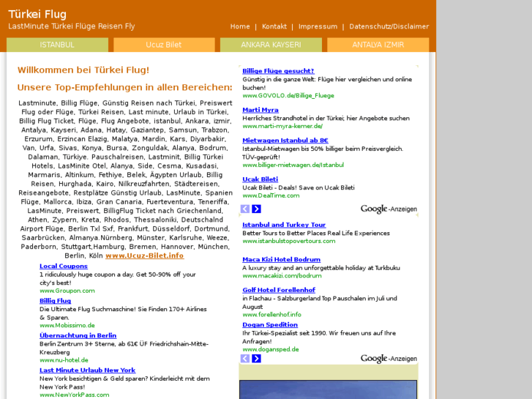
Task: Visit www.NewYorkPass.com URL
Action: click(75, 395)
